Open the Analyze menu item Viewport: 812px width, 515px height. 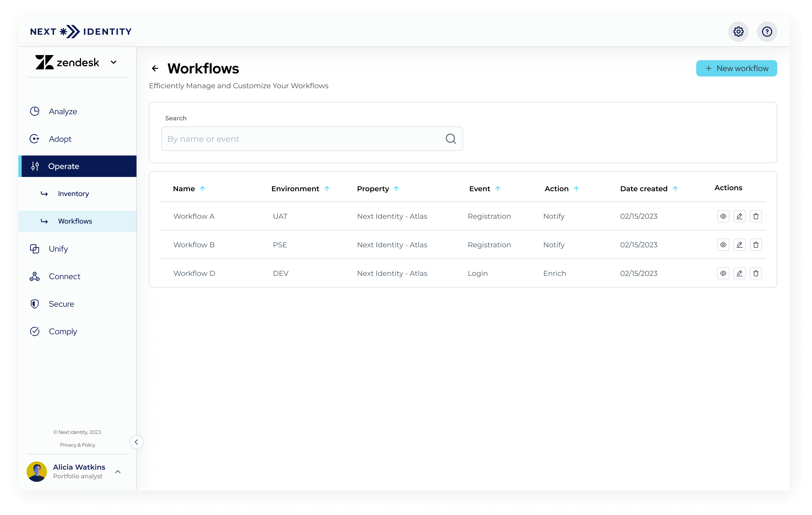[x=63, y=111]
